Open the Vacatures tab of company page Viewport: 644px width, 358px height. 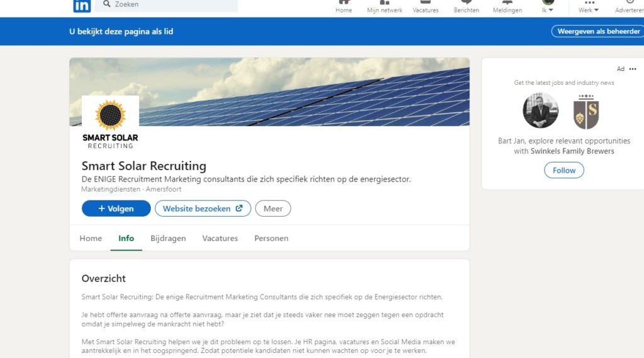pyautogui.click(x=220, y=238)
